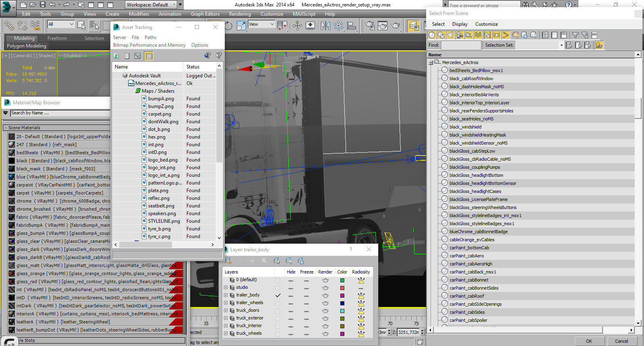Screen dimensions: 644x346
Task: Toggle Display Cameras filter in Select From Scene
Action: 460,35
